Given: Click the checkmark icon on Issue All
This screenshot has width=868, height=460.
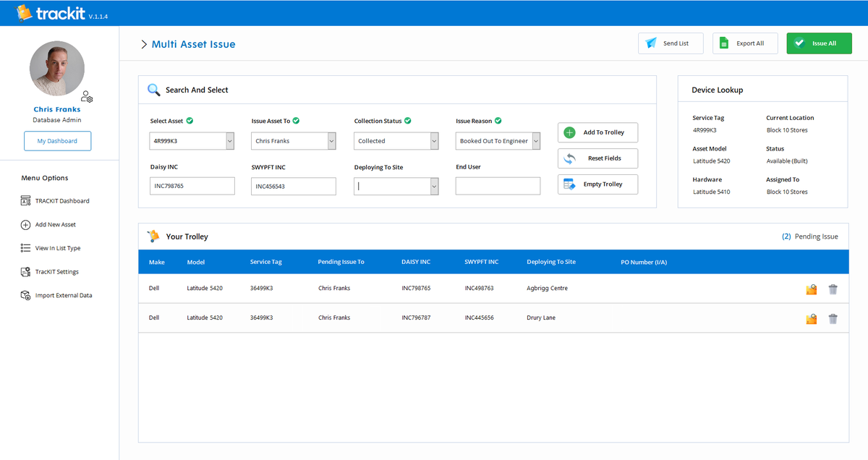Looking at the screenshot, I should tap(799, 43).
